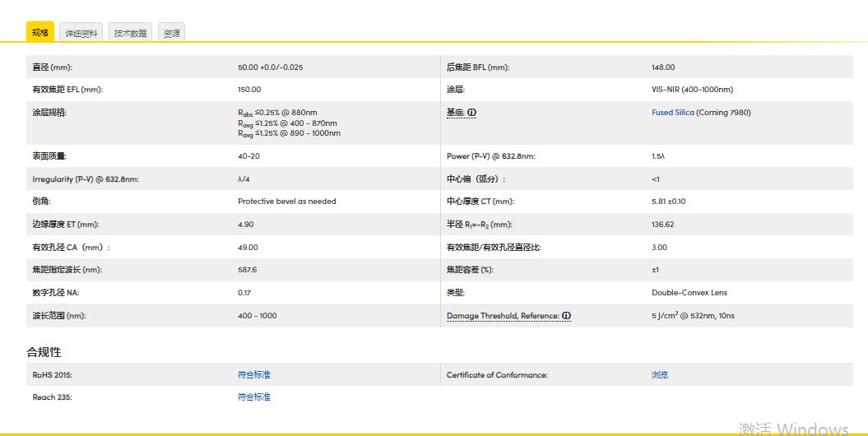Click the radius value 136.62
The image size is (868, 436).
[x=662, y=225]
